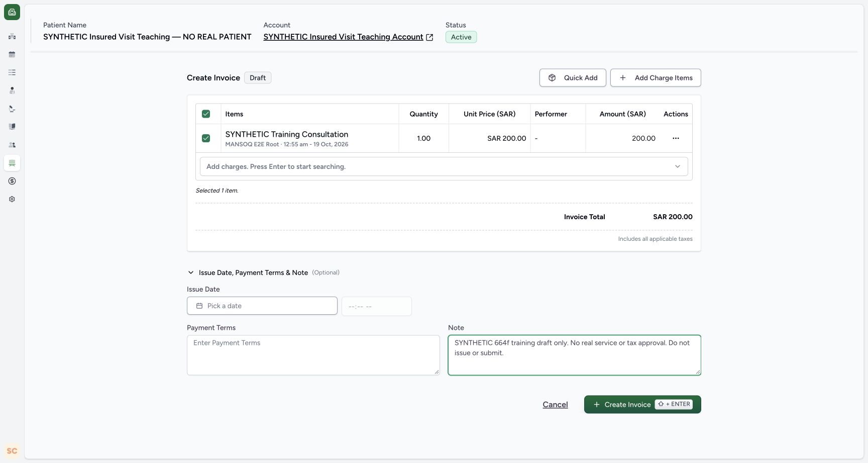Click external link icon beside account name
The image size is (868, 463).
click(x=429, y=37)
